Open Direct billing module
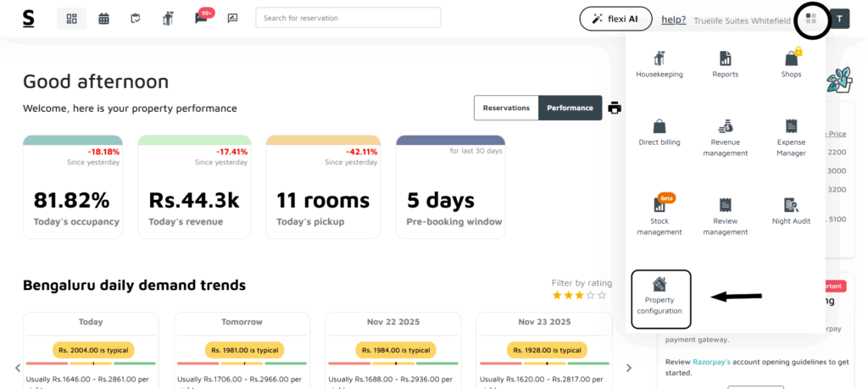Viewport: 868px width, 389px height. (x=659, y=132)
